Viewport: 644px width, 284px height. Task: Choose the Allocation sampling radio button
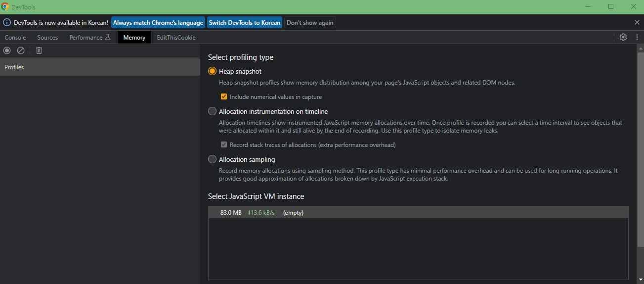[x=213, y=159]
